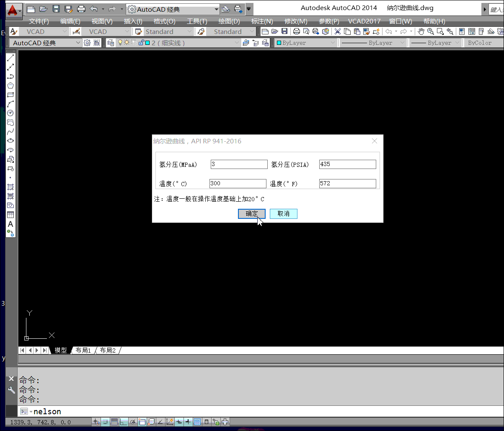
Task: Select the Hatch tool in draw toolbar
Action: point(10,187)
